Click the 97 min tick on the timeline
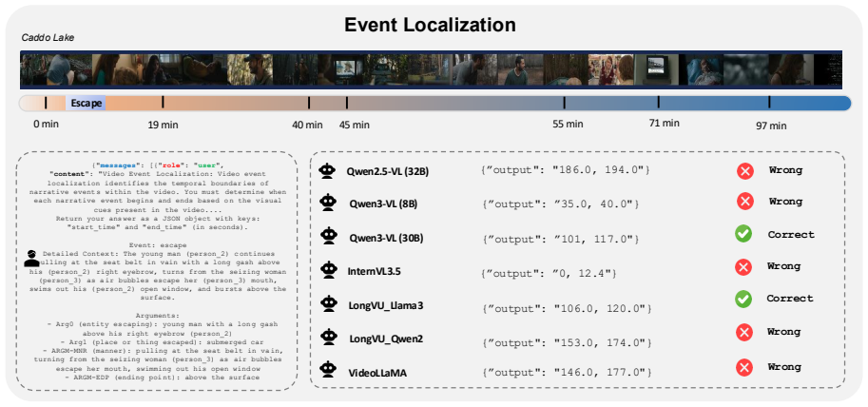The image size is (868, 407). pos(769,103)
